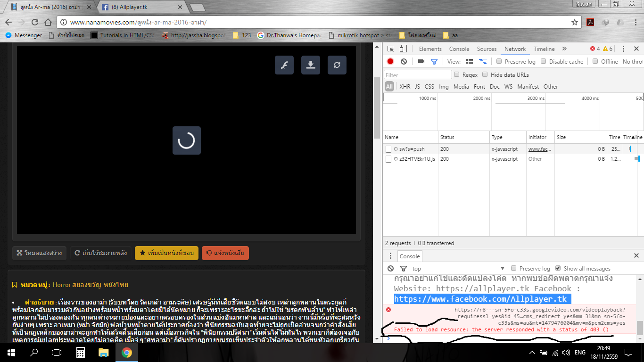Viewport: 644px width, 362px height.
Task: Click the yellow add-to-favorites button
Action: 166,253
